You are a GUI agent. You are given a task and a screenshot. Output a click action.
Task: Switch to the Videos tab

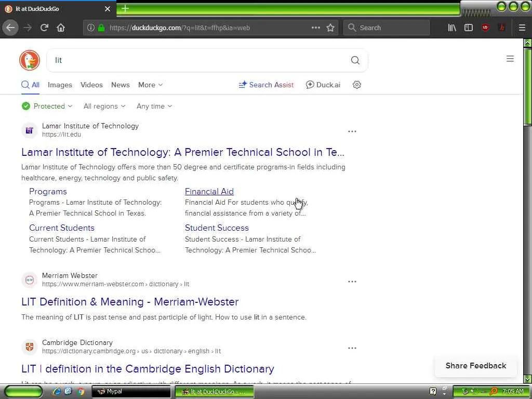pos(91,85)
